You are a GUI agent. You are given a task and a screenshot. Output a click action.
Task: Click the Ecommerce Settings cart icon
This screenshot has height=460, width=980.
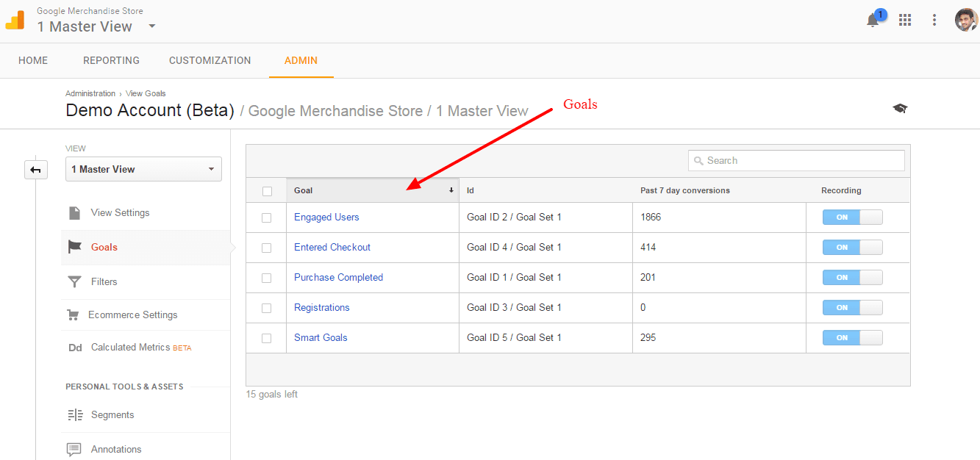(x=73, y=315)
